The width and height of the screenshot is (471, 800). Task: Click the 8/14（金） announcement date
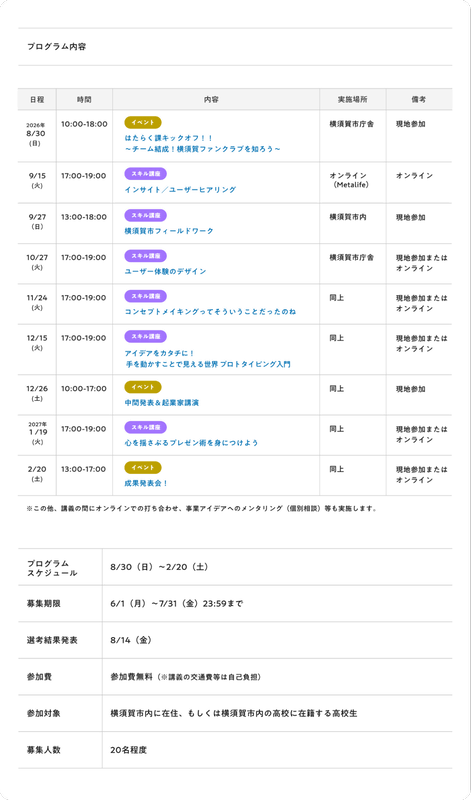click(x=131, y=640)
